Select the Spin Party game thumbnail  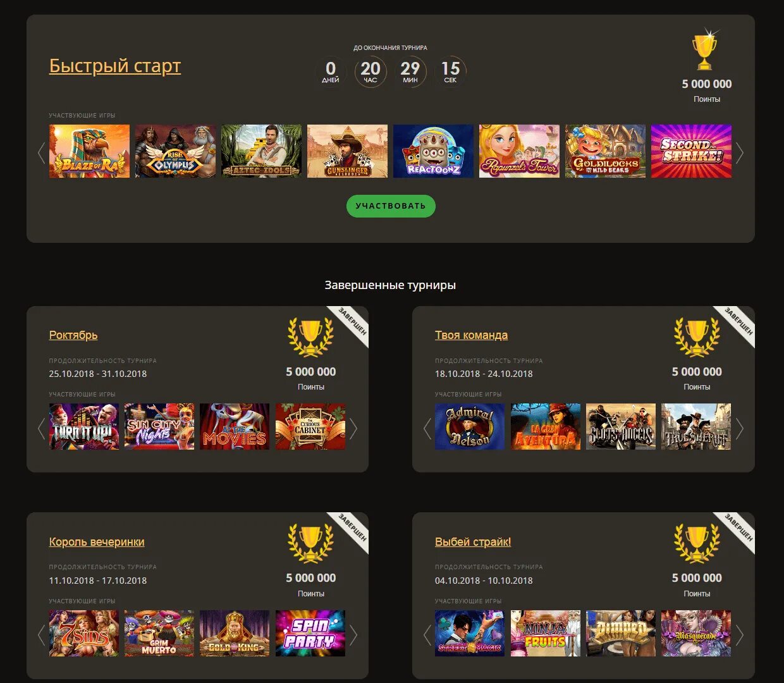point(310,633)
